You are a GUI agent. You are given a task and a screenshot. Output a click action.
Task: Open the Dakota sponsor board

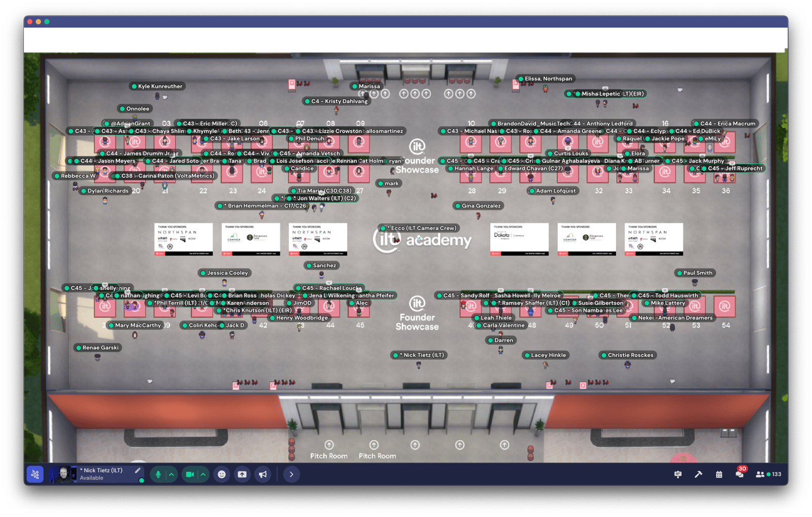click(x=519, y=239)
